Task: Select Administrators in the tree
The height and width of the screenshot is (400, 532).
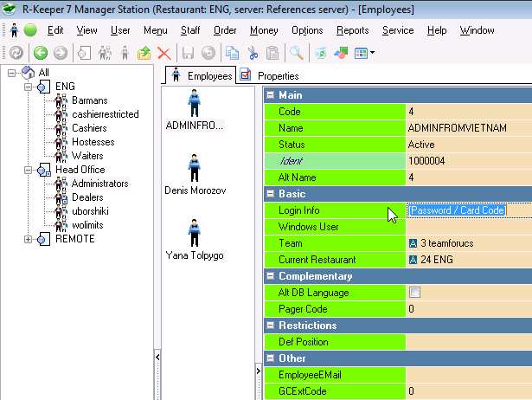Action: (99, 184)
